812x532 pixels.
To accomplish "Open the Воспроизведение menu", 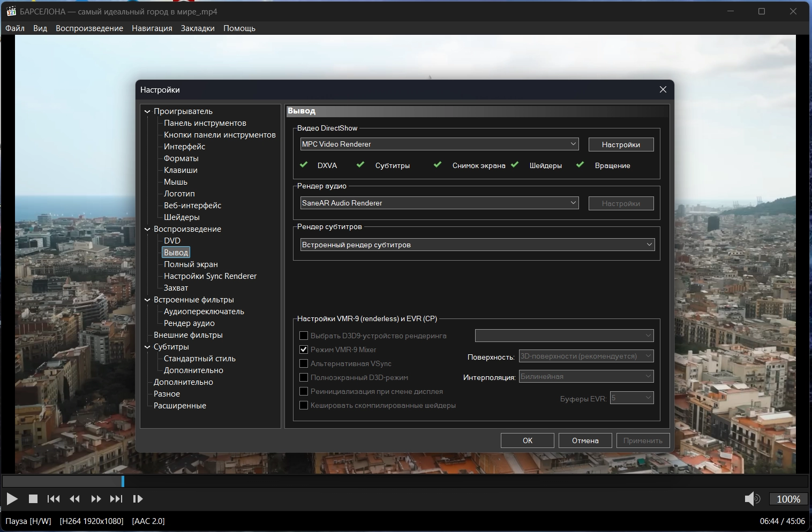I will point(89,28).
